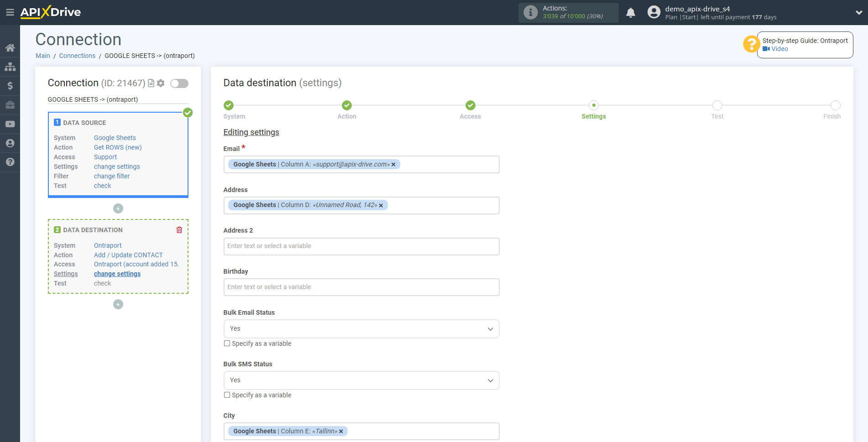Check Specify as a variable under Bulk SMS Status

click(227, 395)
